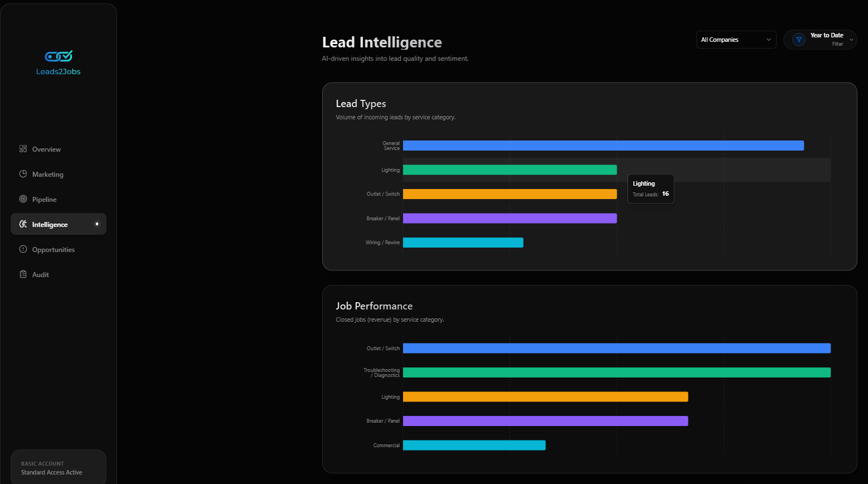Image resolution: width=868 pixels, height=484 pixels.
Task: Click the orange Outlet / Switch bar in Lead Types
Action: (510, 194)
